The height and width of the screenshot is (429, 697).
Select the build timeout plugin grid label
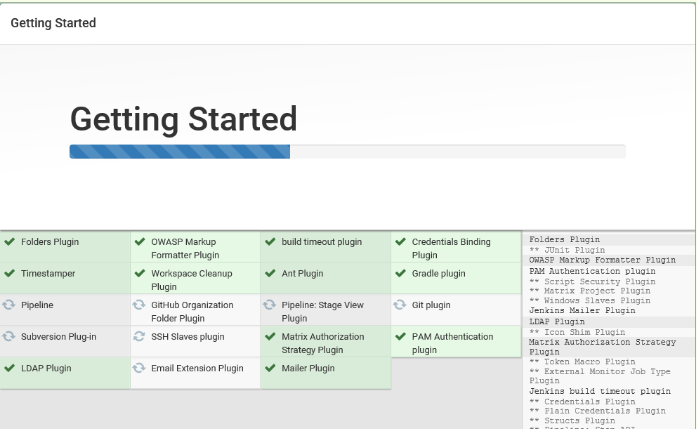click(322, 242)
